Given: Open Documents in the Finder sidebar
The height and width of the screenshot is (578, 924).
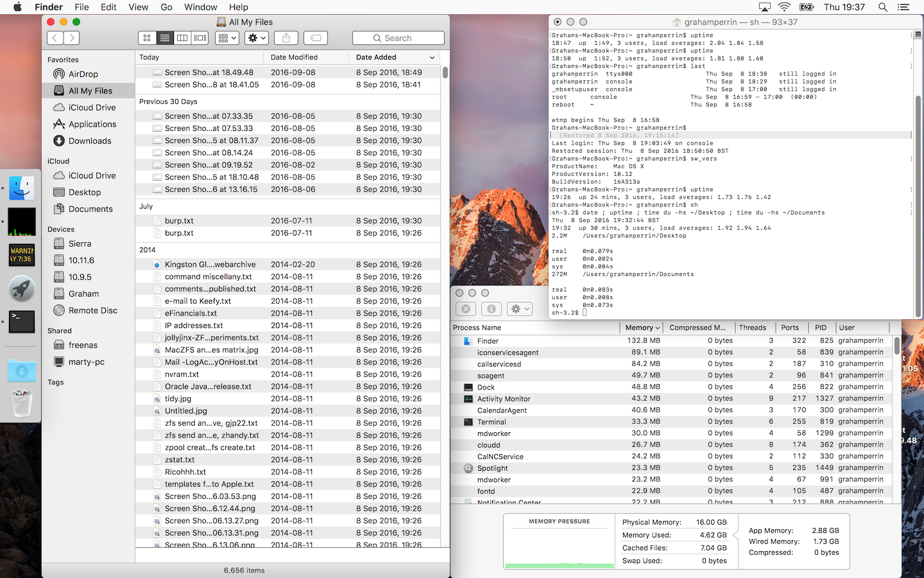Looking at the screenshot, I should 89,209.
